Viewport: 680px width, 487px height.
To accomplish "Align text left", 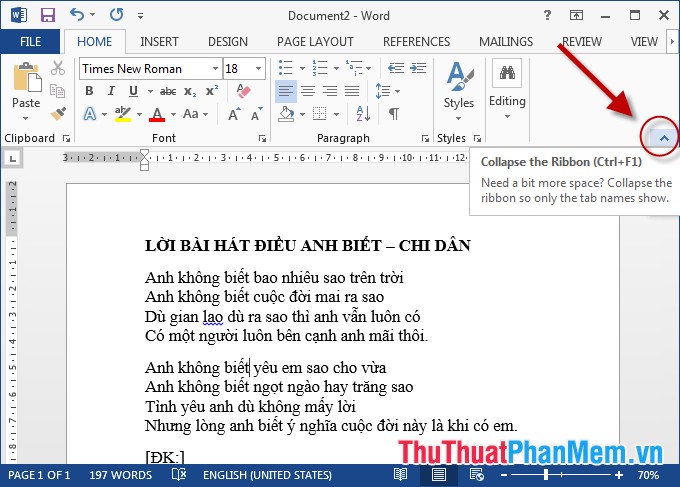I will coord(286,91).
